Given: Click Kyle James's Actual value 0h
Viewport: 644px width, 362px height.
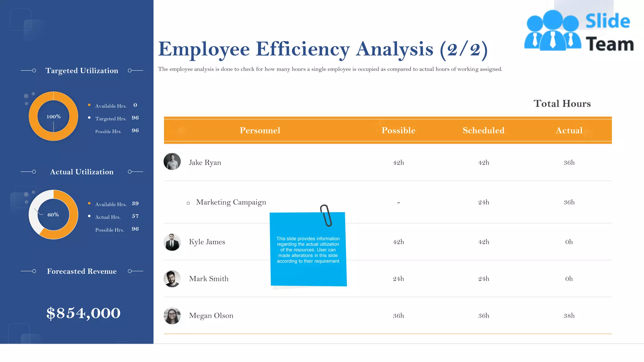Looking at the screenshot, I should 569,242.
